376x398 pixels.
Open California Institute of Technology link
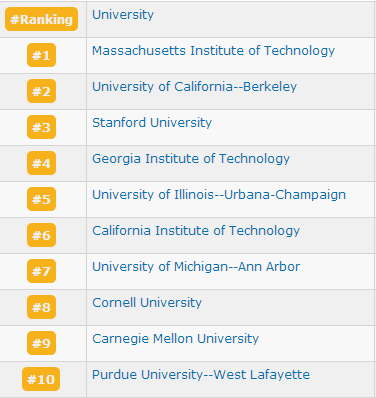pyautogui.click(x=196, y=231)
